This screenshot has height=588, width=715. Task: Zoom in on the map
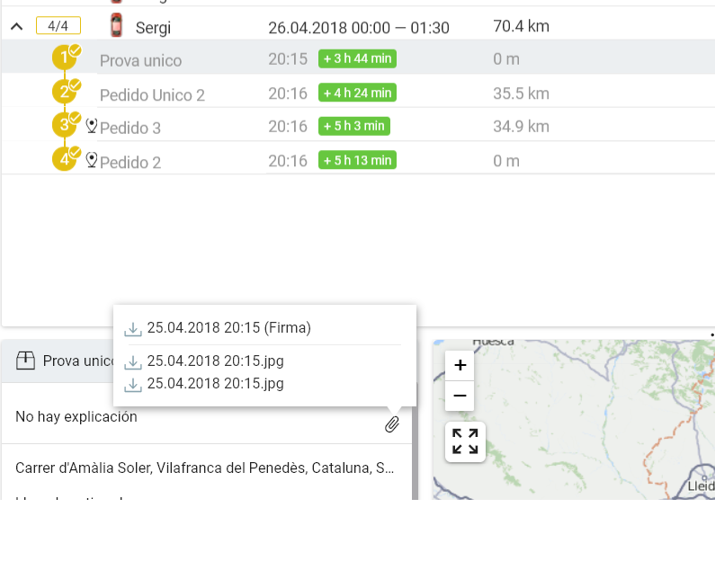[460, 365]
